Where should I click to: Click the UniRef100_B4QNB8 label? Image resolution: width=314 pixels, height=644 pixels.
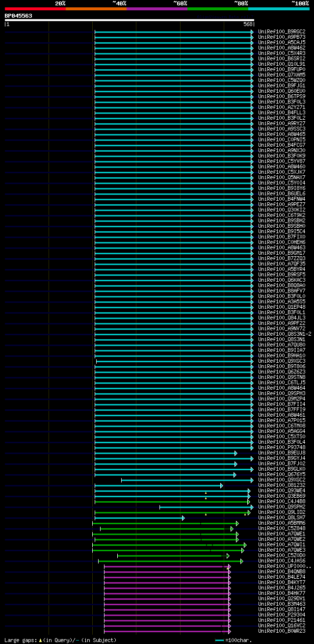coord(282,571)
